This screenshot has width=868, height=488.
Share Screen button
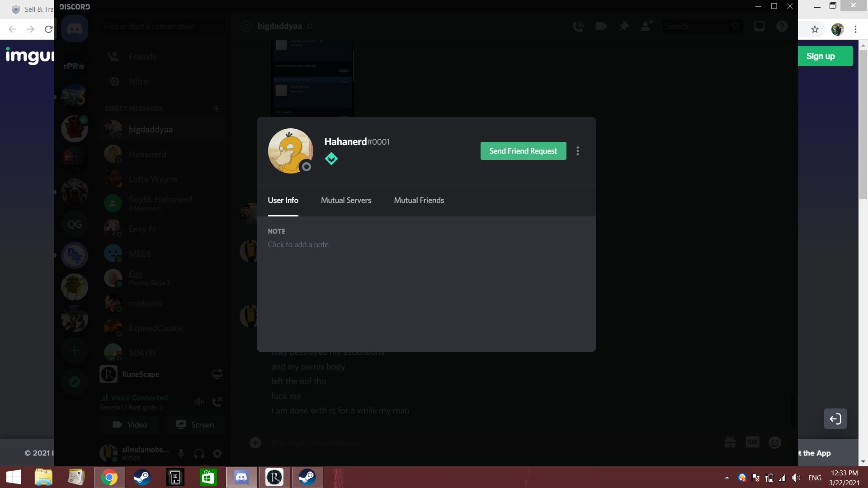tap(194, 425)
